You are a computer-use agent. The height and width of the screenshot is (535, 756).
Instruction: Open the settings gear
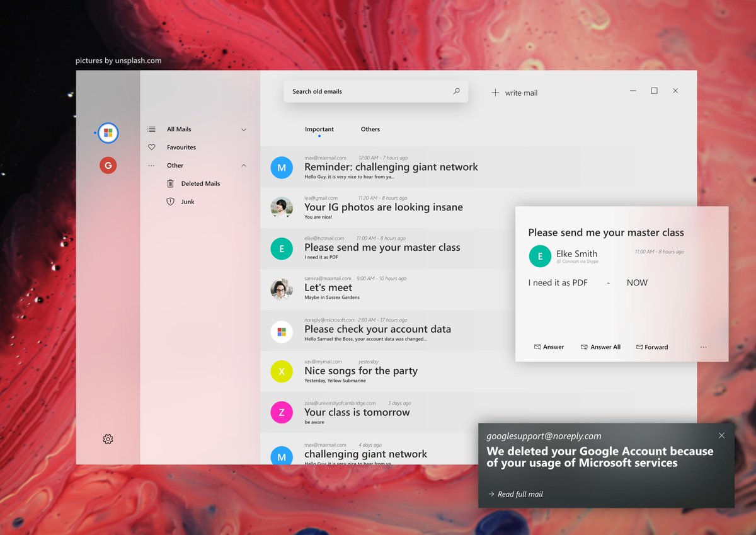click(x=108, y=439)
